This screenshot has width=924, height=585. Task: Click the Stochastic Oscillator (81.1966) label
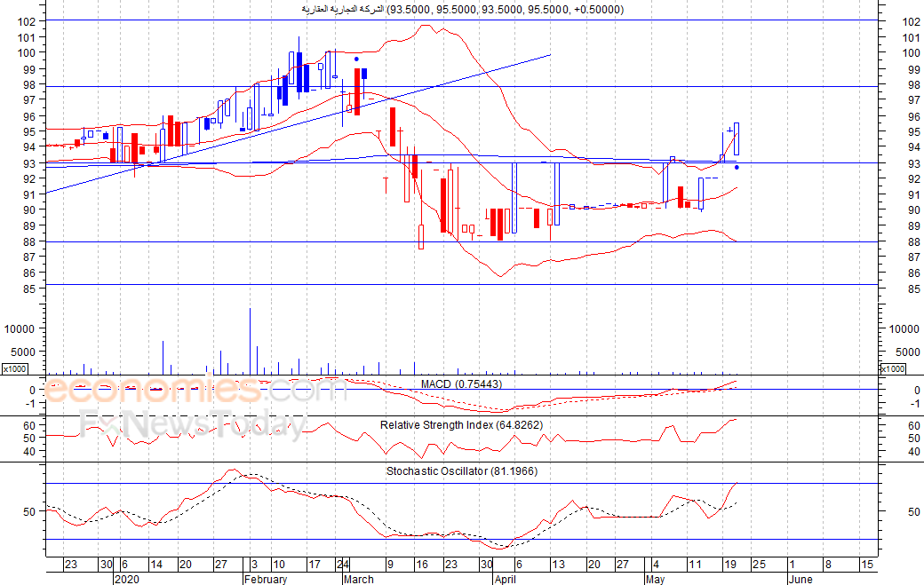[462, 470]
